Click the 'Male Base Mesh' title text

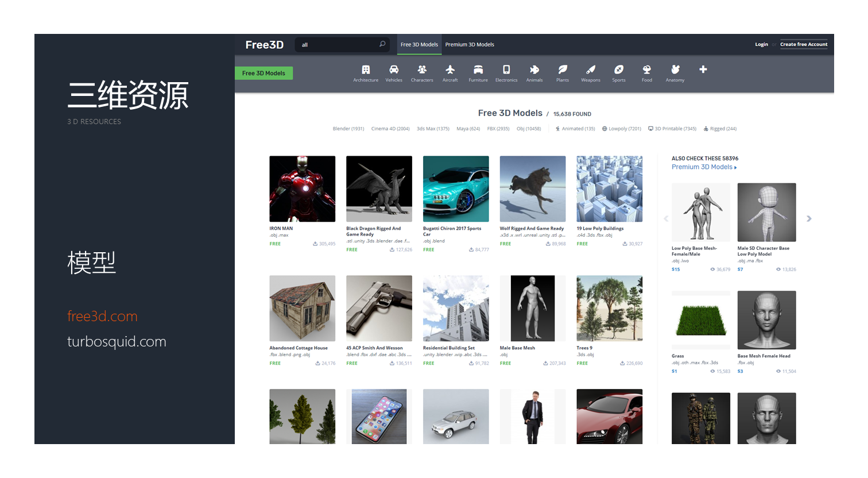pos(517,348)
